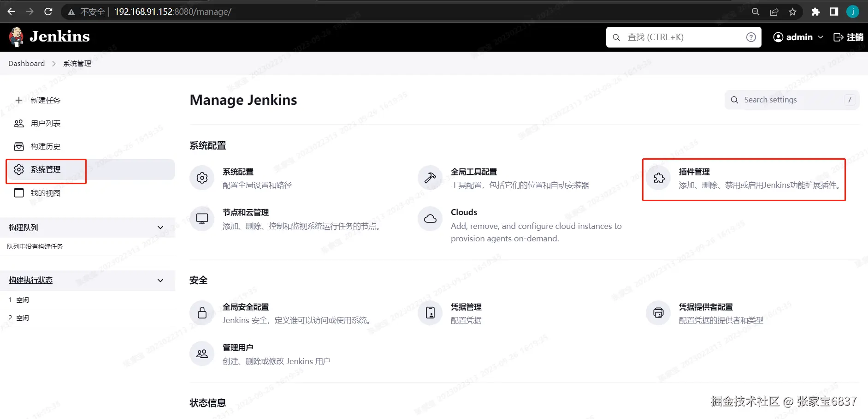Open 凭据提供者配置 settings link
Screen dimensions: 868x419
click(706, 307)
